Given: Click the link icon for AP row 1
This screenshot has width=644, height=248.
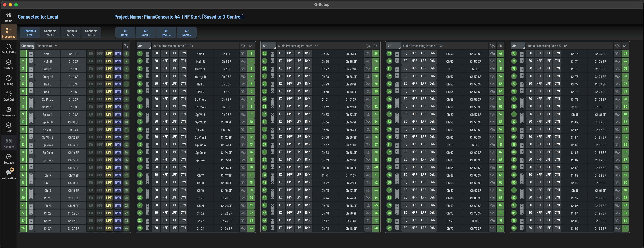Looking at the screenshot, I should coord(243,54).
